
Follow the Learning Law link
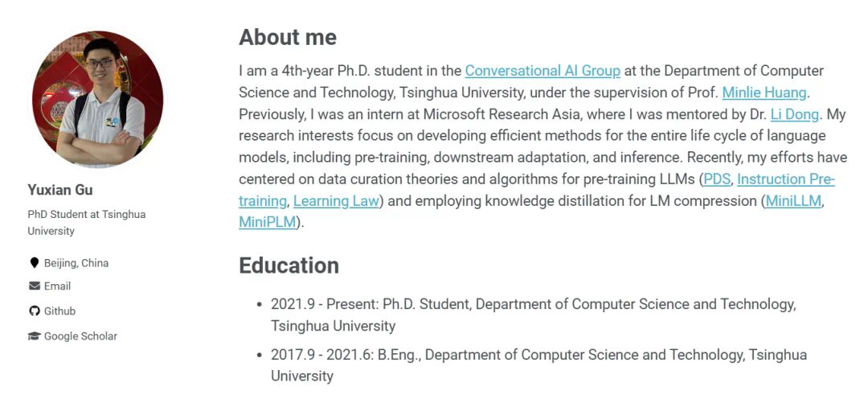336,200
